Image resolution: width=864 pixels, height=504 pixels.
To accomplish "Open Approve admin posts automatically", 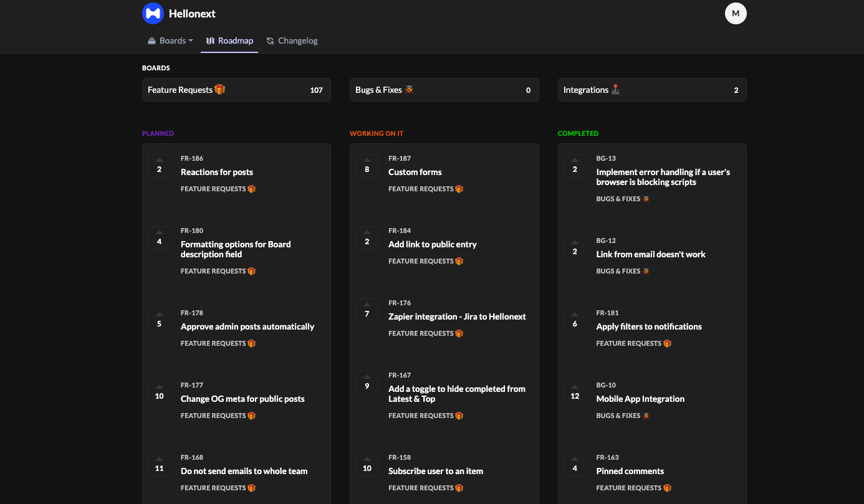I will coord(247,326).
